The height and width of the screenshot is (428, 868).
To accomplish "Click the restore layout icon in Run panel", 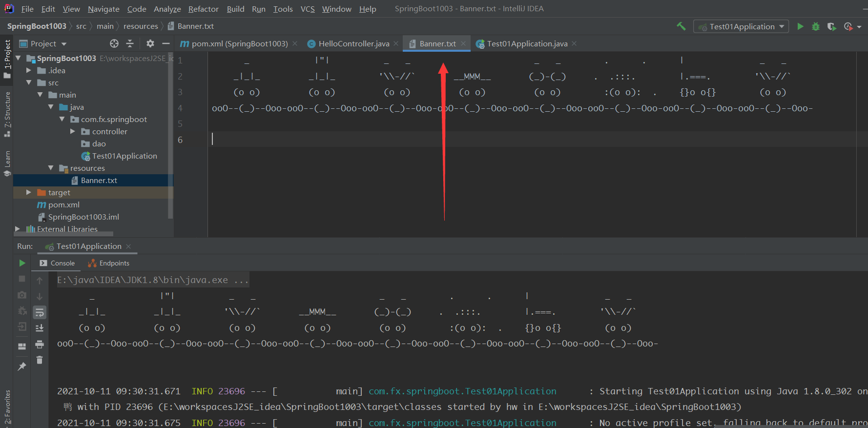I will [22, 346].
